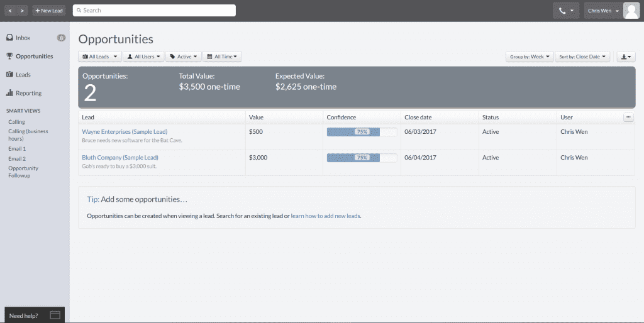Open the Chris Wen user menu

(x=603, y=11)
